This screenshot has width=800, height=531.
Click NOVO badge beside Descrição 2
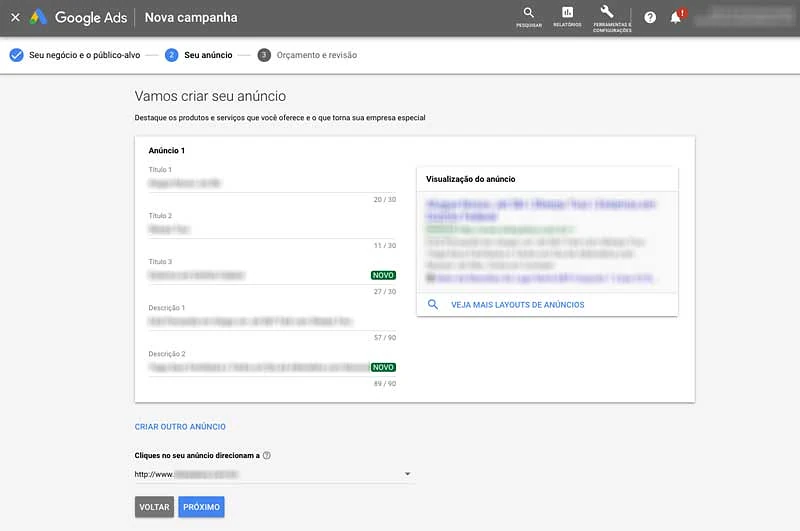(383, 367)
